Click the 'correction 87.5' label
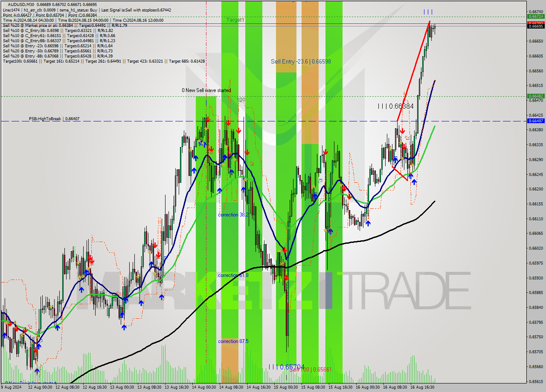The height and width of the screenshot is (392, 546). click(233, 341)
